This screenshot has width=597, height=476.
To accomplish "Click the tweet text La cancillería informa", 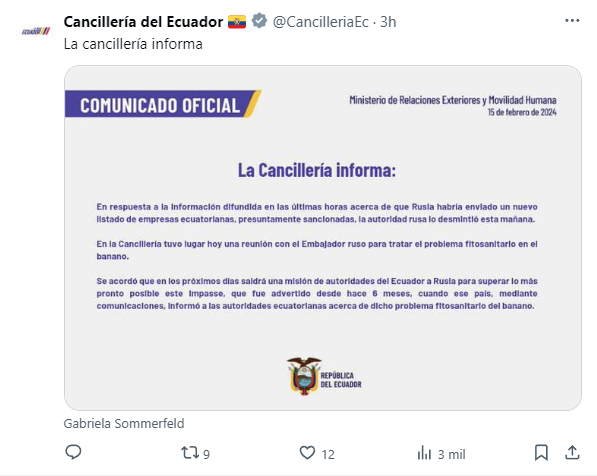I will tap(133, 44).
